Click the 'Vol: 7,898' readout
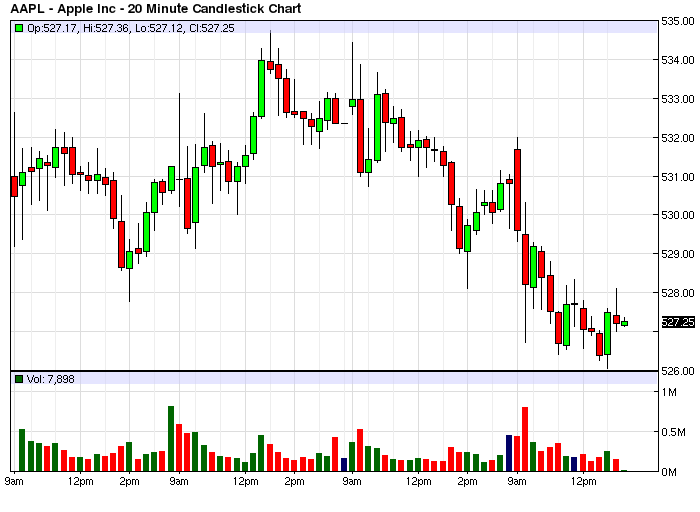 coord(50,379)
